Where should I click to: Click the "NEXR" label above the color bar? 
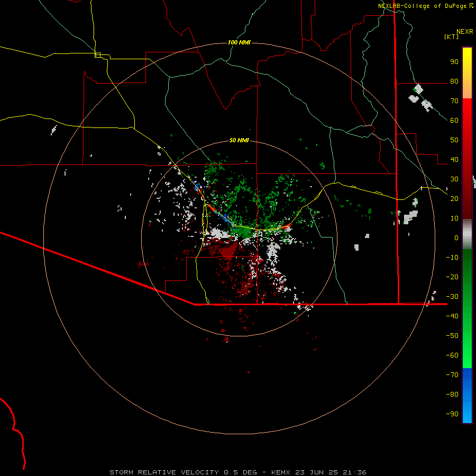point(464,32)
